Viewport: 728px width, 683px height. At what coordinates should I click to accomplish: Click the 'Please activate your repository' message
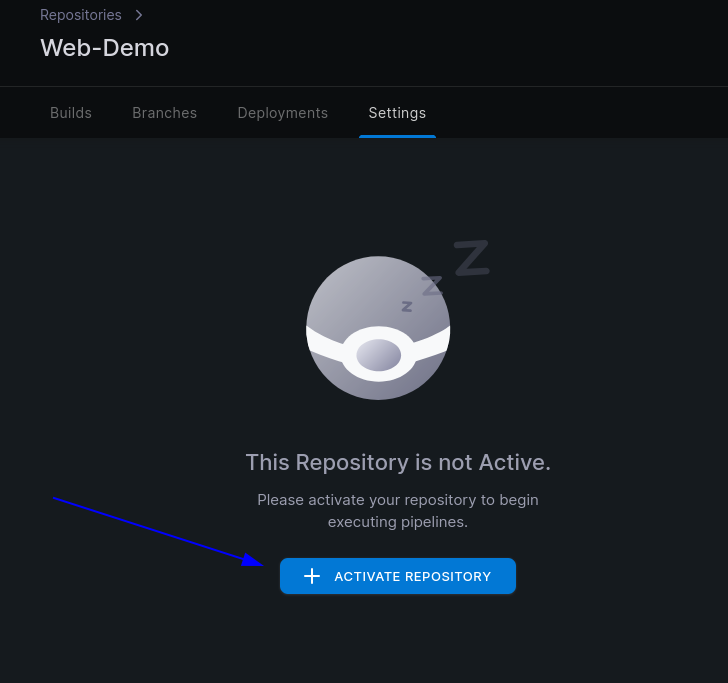pos(398,511)
